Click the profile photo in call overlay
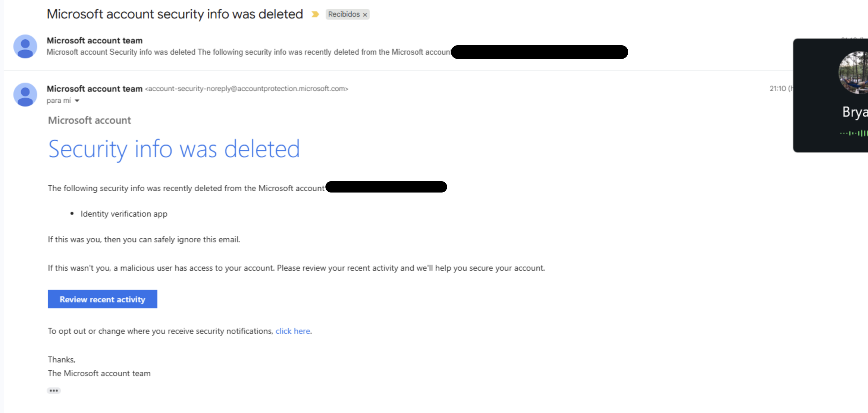Screen dimensions: 868x413 tap(853, 73)
